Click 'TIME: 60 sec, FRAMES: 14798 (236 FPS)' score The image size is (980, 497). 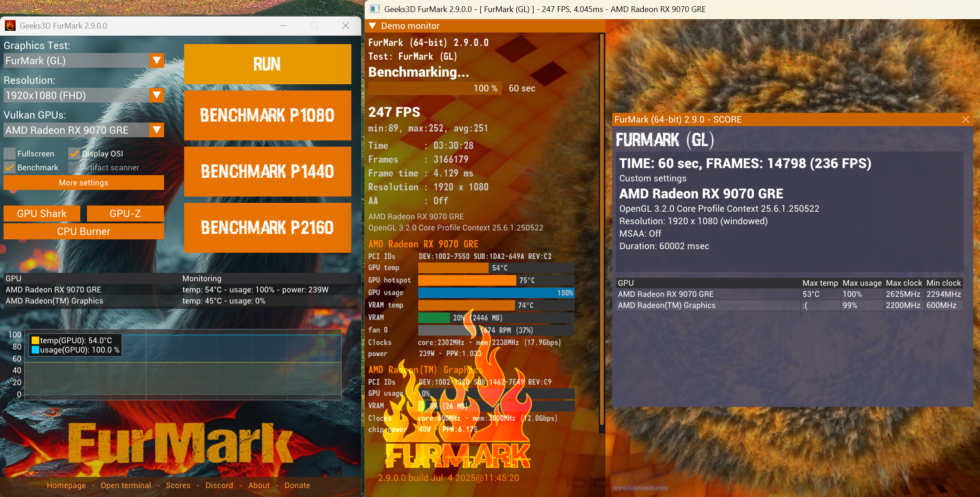point(745,164)
